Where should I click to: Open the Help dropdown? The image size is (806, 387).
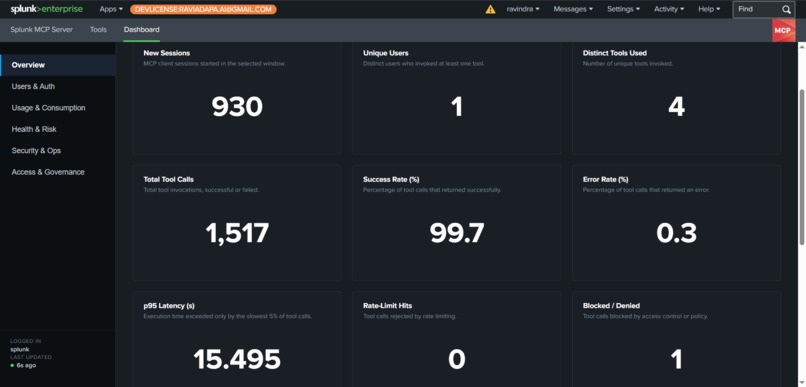tap(709, 9)
